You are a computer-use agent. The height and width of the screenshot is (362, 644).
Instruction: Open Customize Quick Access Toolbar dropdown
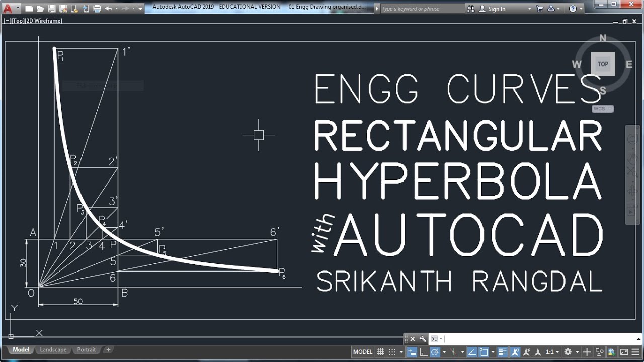(140, 9)
